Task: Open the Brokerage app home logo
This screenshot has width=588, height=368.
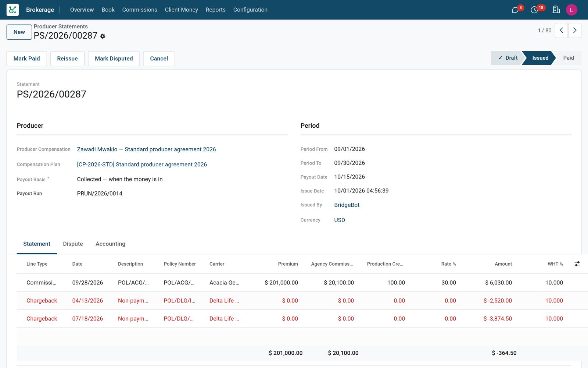Action: click(x=12, y=10)
